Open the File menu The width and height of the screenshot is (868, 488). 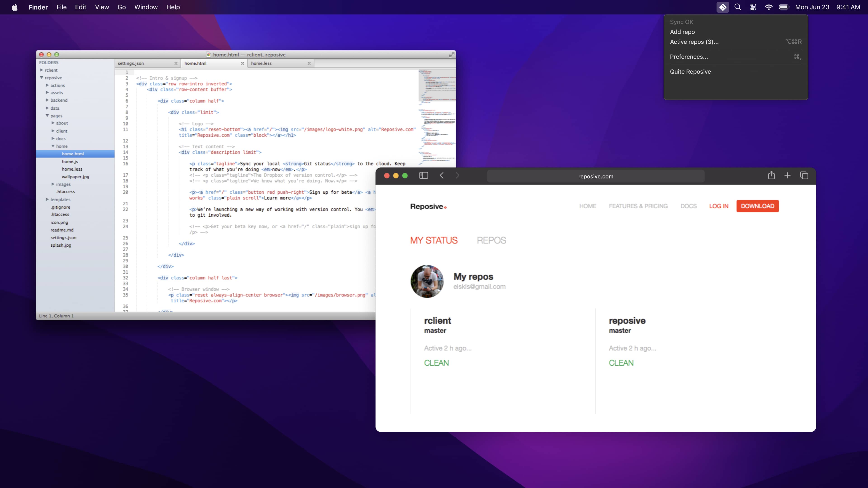tap(61, 7)
